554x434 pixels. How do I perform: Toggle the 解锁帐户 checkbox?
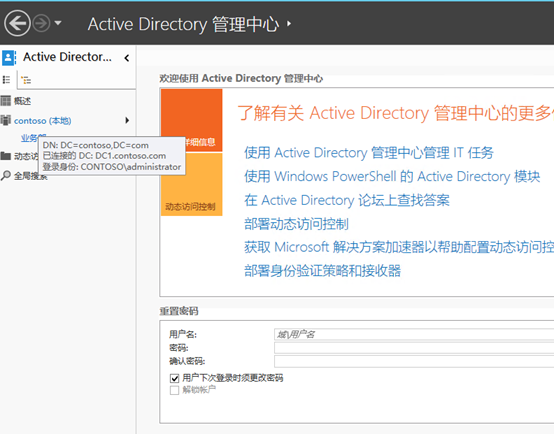pos(175,390)
